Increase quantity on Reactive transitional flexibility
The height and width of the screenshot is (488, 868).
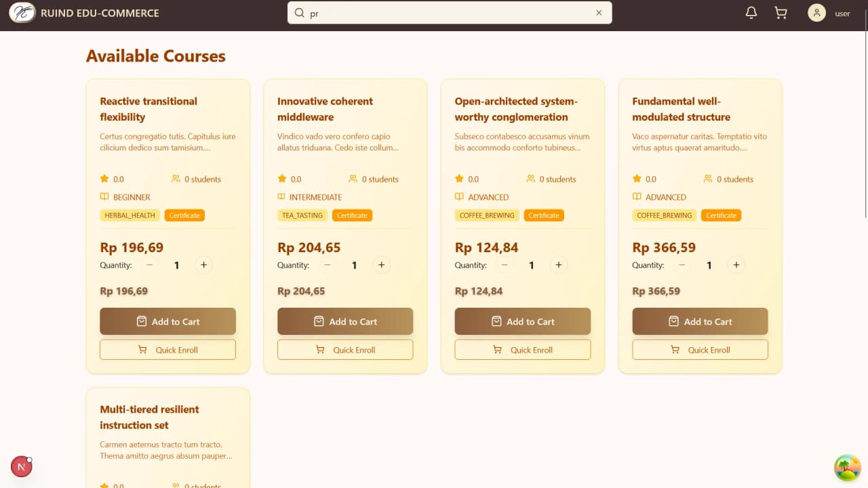pyautogui.click(x=203, y=265)
